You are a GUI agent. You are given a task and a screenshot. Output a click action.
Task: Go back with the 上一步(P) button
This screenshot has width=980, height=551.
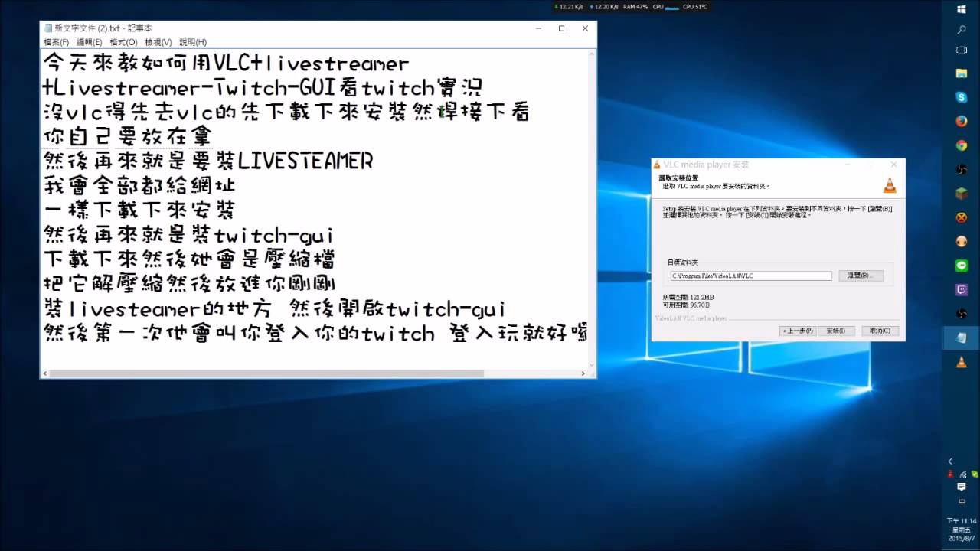(x=798, y=331)
